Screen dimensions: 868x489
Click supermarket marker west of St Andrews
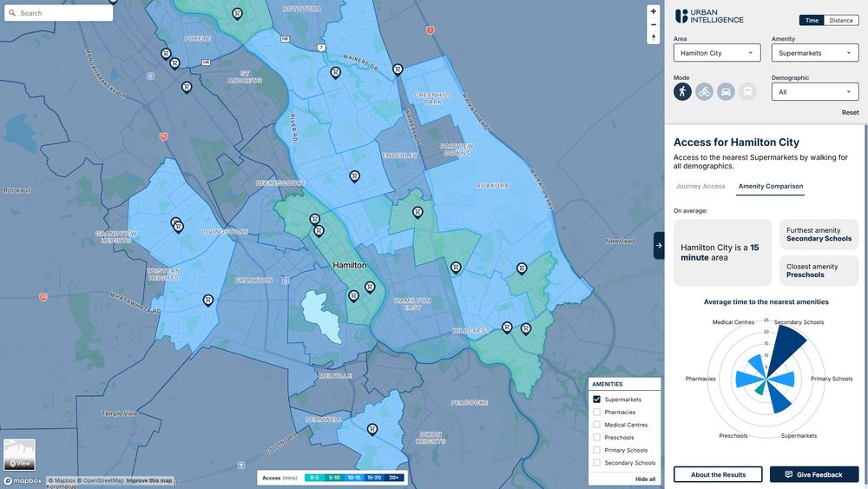[187, 87]
